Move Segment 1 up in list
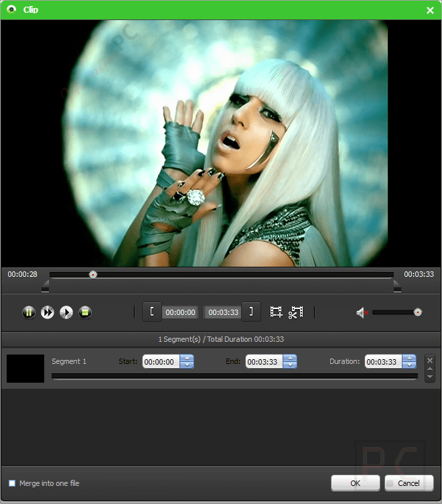The height and width of the screenshot is (504, 442). click(x=430, y=369)
